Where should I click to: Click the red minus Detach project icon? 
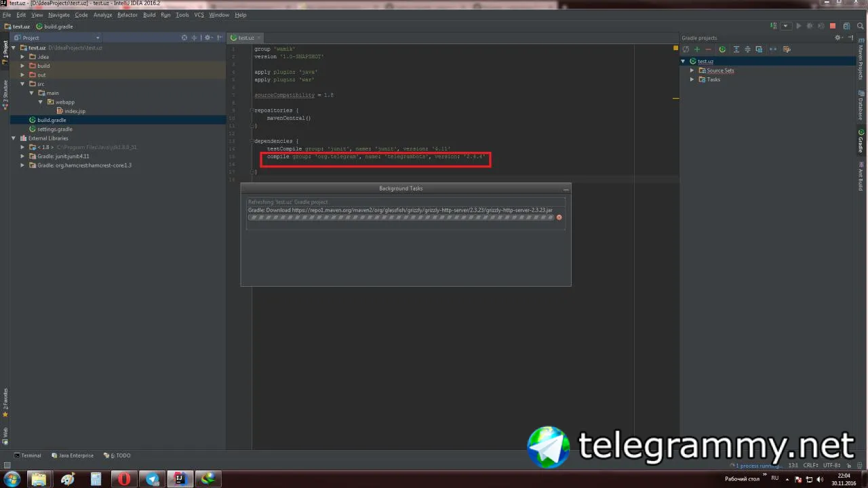[x=709, y=49]
